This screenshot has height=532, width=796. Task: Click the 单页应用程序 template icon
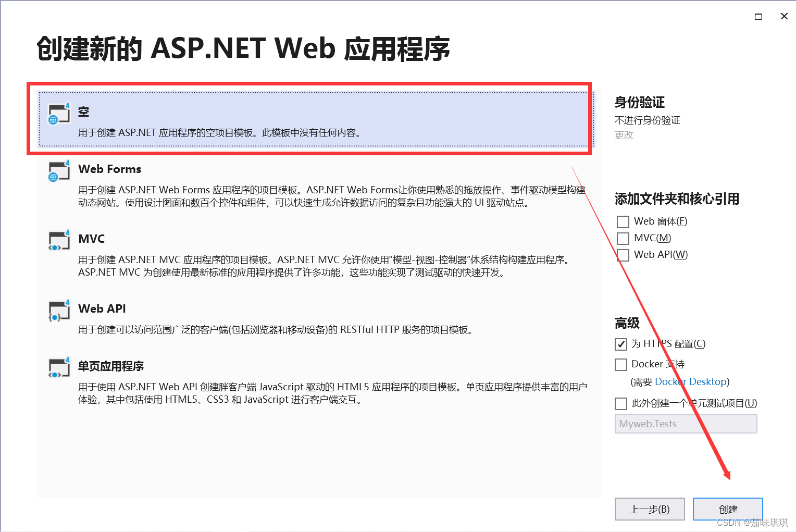59,367
